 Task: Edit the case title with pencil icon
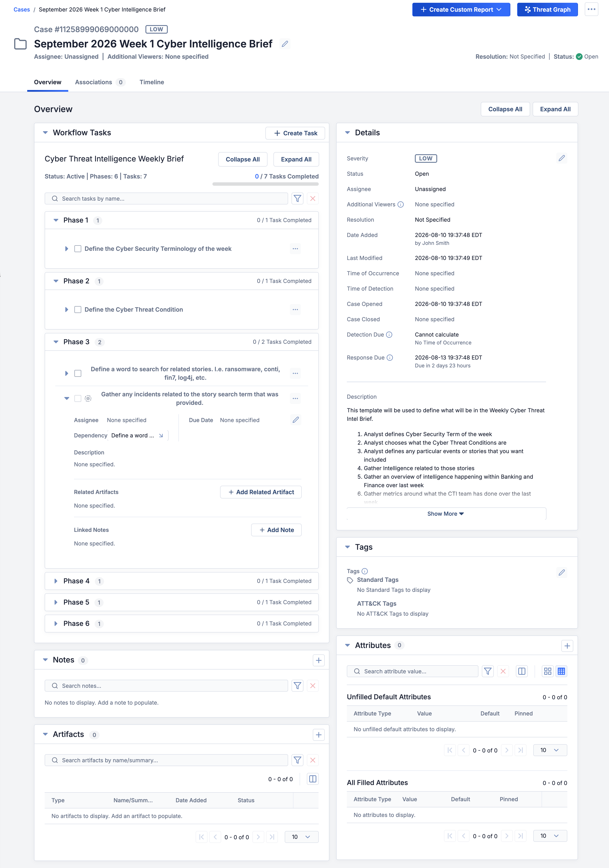pos(285,44)
